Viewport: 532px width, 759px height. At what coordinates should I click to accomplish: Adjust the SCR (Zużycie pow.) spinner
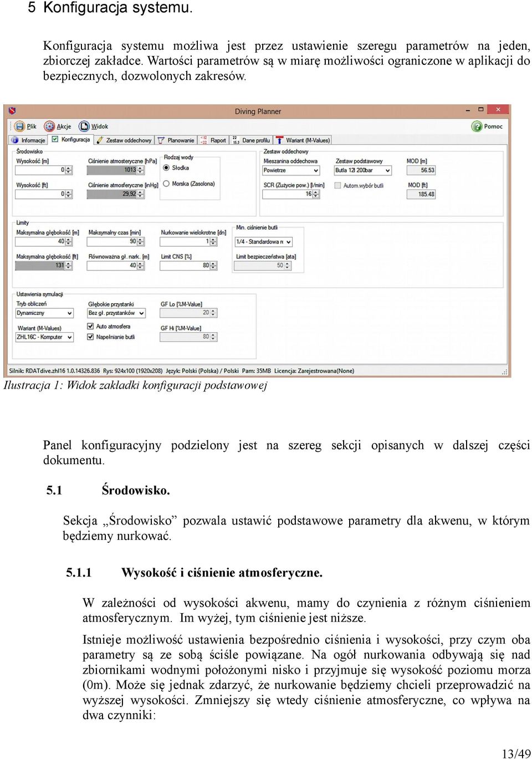coord(316,194)
